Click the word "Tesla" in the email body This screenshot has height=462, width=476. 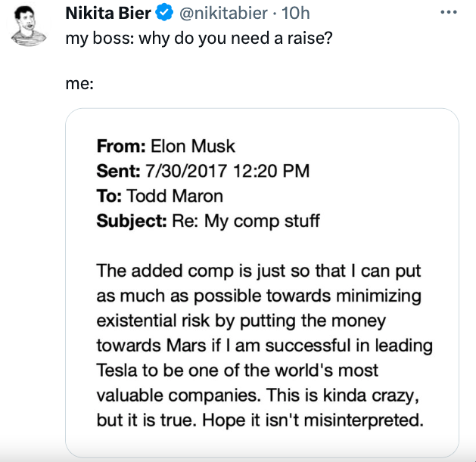116,371
